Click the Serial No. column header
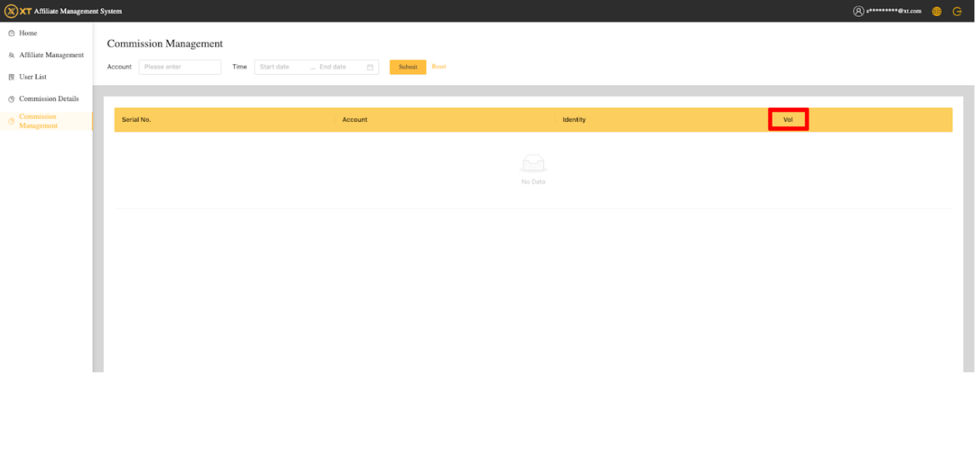The height and width of the screenshot is (457, 980). [136, 120]
